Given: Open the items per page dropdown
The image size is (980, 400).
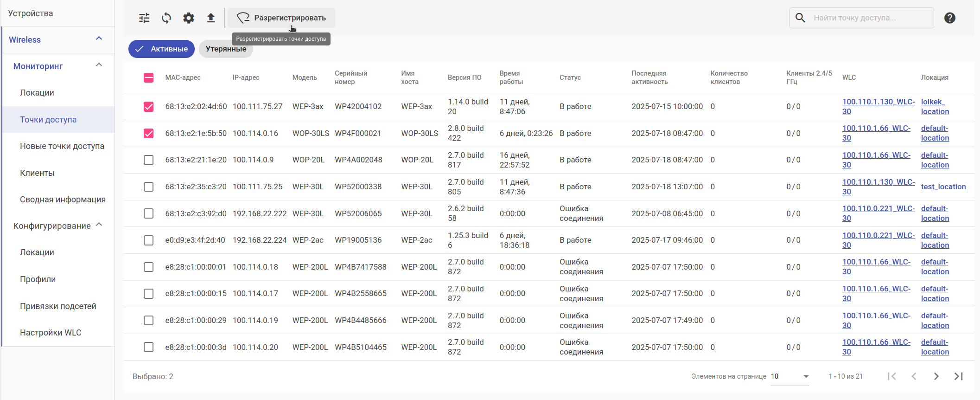Looking at the screenshot, I should (790, 376).
